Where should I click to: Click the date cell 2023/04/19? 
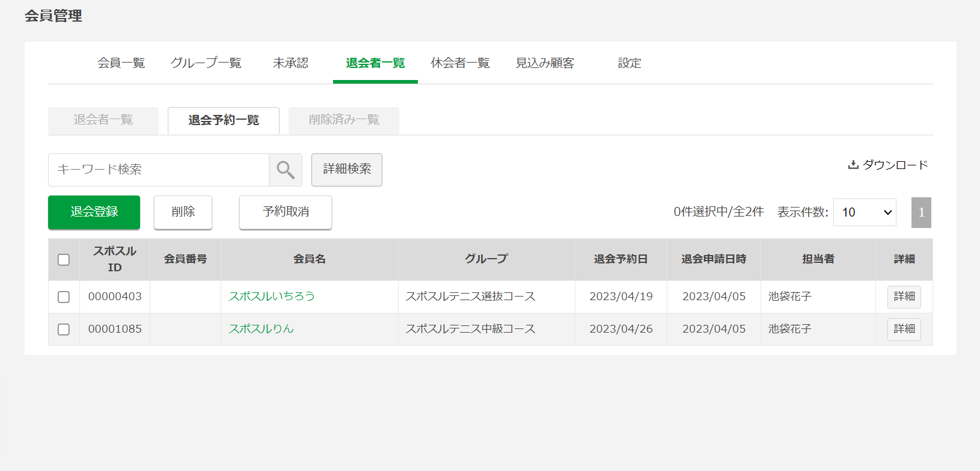621,297
